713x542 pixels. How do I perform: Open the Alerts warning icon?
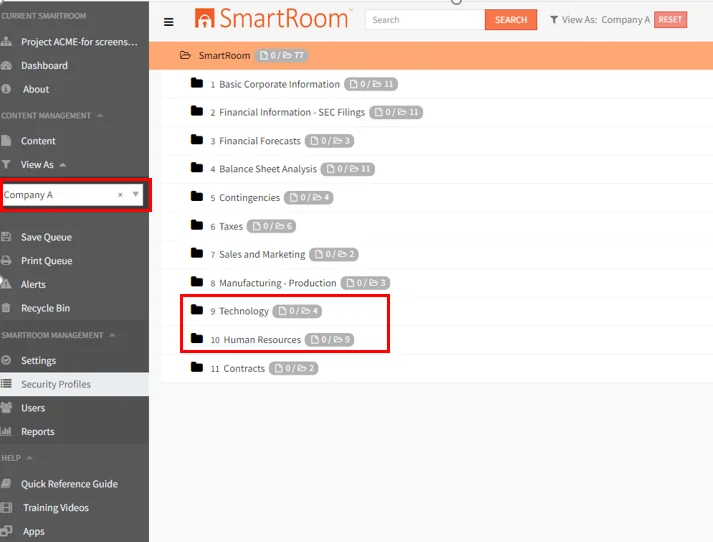click(6, 284)
